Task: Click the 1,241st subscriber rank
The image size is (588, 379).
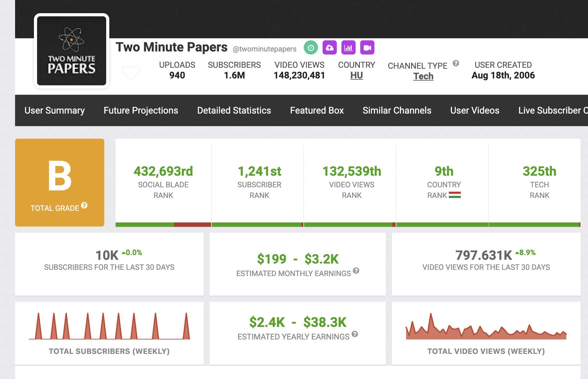Action: tap(259, 171)
